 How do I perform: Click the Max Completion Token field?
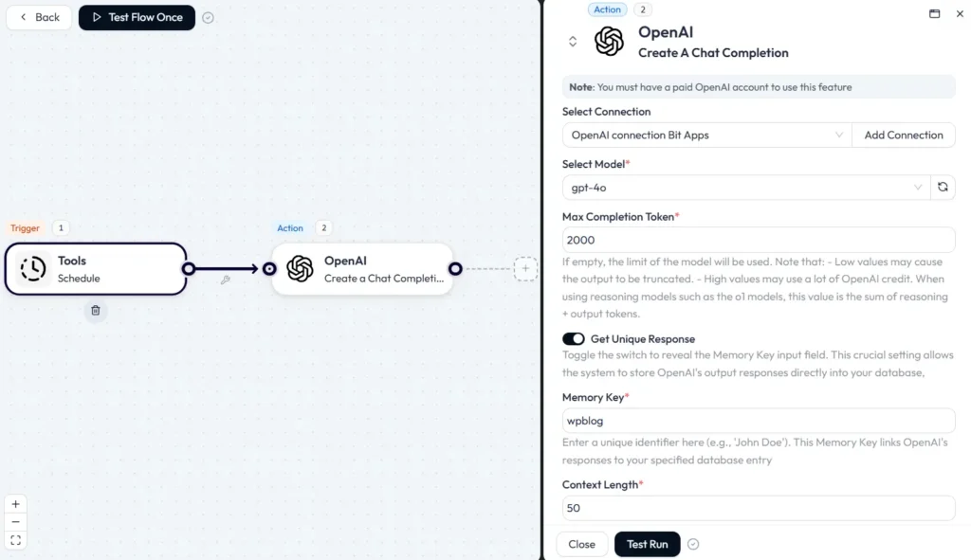(758, 241)
